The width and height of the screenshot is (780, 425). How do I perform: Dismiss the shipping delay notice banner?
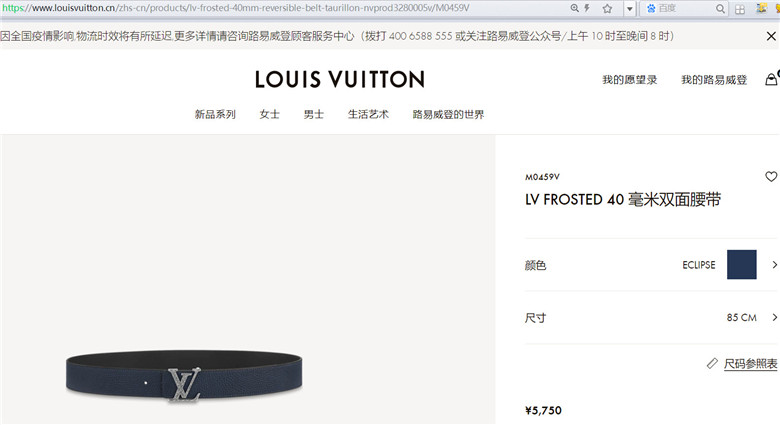coord(771,36)
